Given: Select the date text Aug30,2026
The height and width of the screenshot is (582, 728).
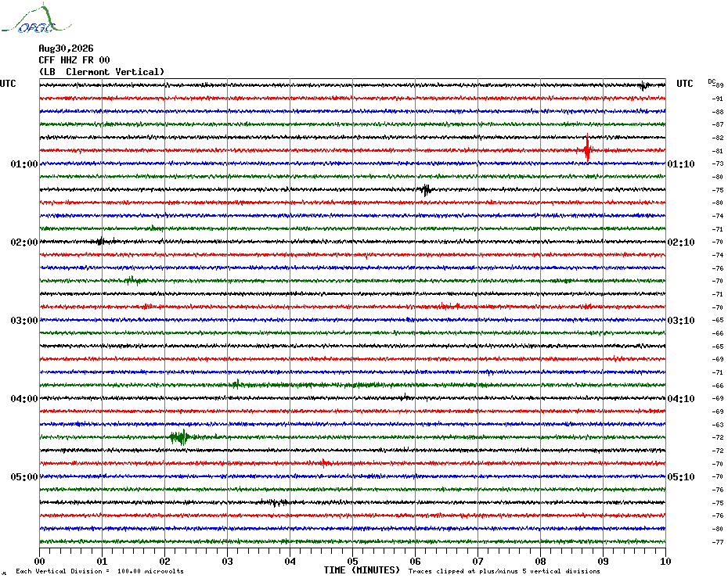Looking at the screenshot, I should pos(66,48).
